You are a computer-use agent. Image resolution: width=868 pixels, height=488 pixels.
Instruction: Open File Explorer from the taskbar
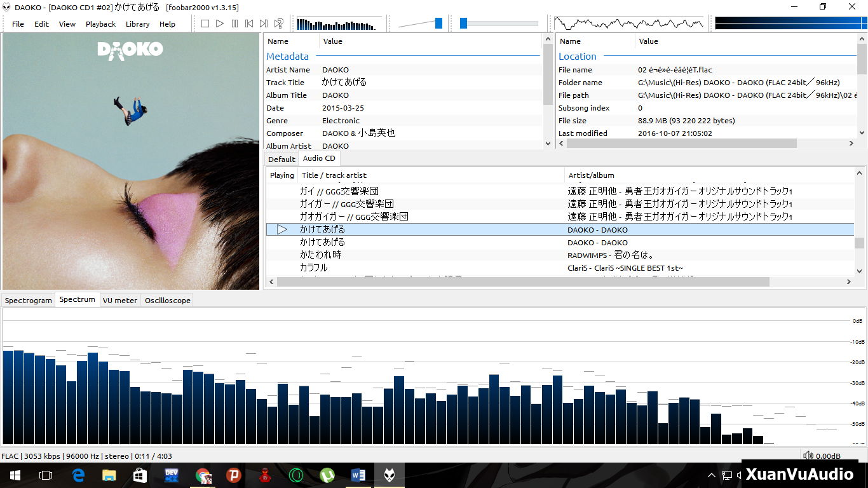tap(109, 475)
